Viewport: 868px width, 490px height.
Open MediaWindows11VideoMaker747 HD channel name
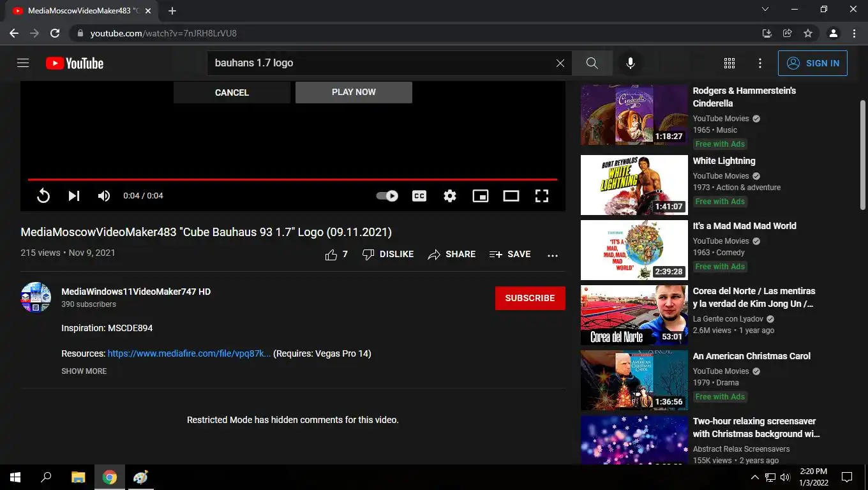(136, 292)
